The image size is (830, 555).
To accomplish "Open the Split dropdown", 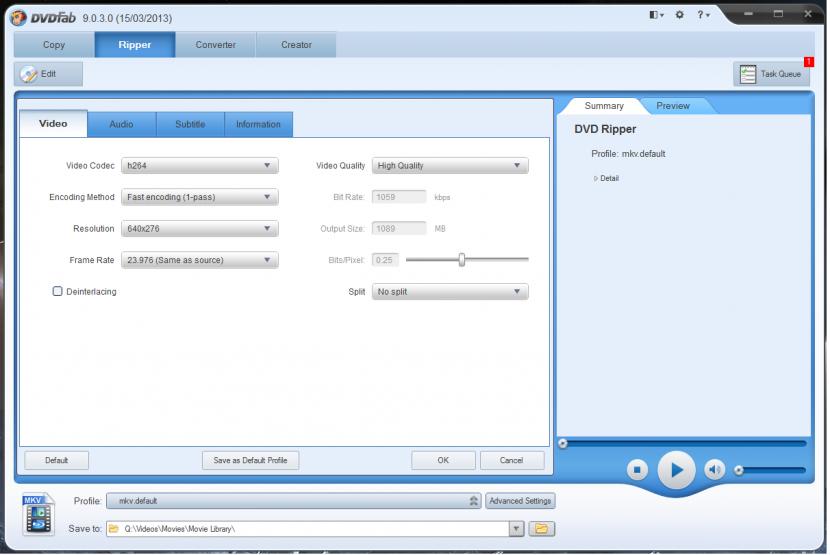I will point(450,292).
